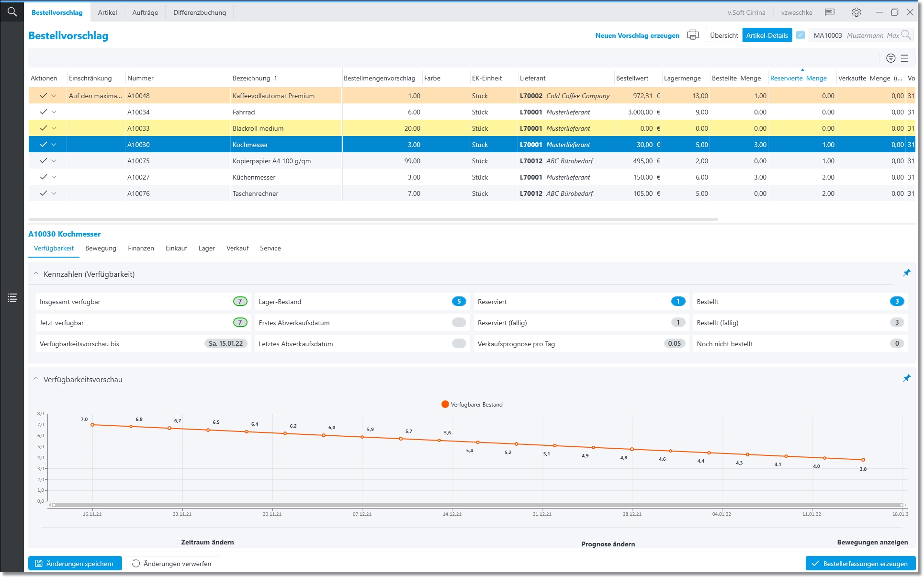Click Bestellerfassungen erzeugen button
The height and width of the screenshot is (578, 924).
(860, 564)
